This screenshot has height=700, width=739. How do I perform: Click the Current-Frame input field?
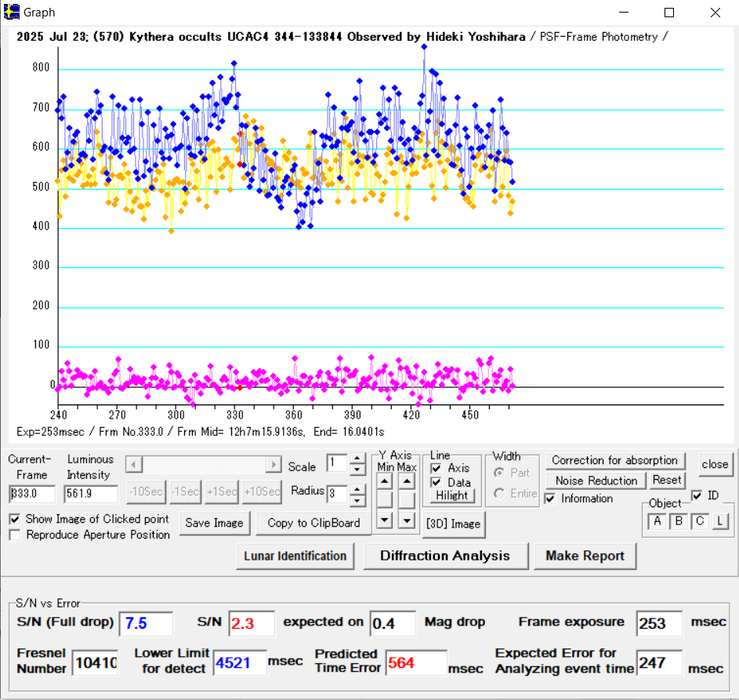tap(32, 494)
